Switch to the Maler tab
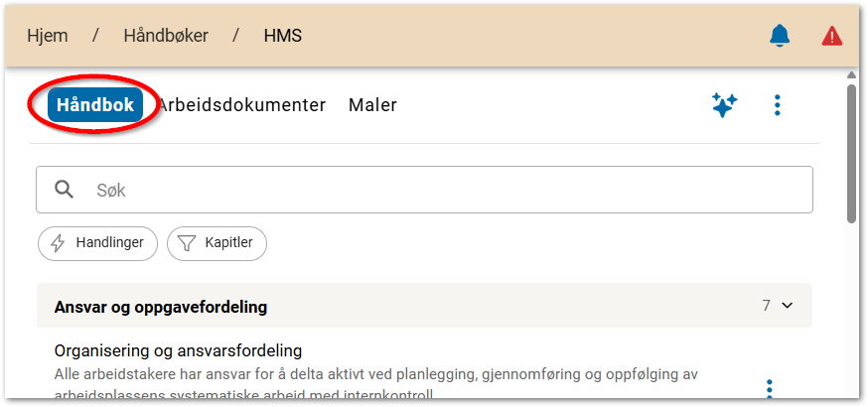The width and height of the screenshot is (868, 407). (372, 105)
